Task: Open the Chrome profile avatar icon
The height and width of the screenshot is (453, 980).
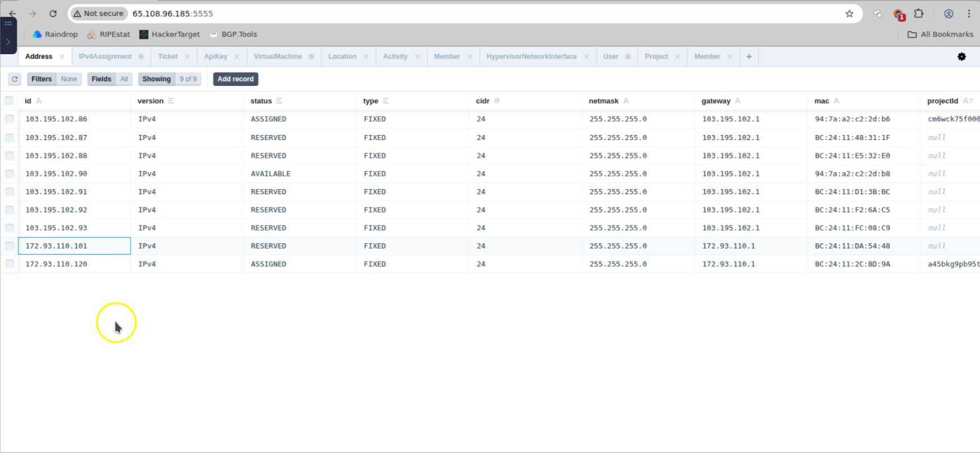Action: point(948,14)
